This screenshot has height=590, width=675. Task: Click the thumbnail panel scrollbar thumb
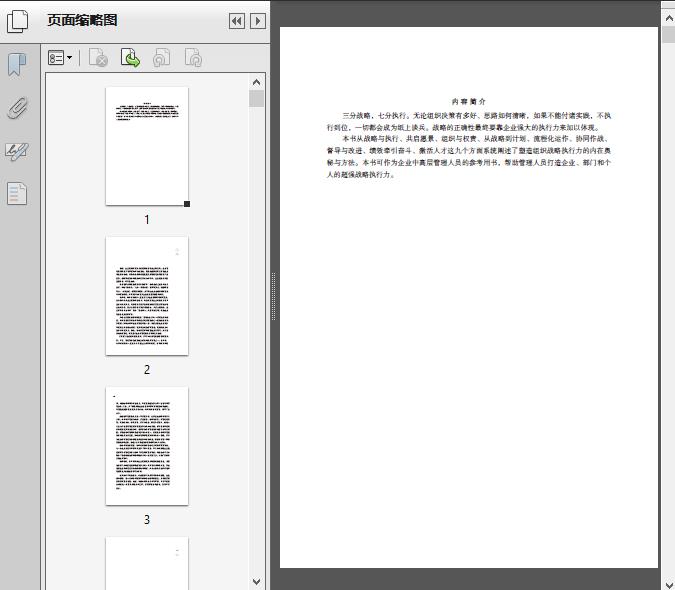pos(257,99)
